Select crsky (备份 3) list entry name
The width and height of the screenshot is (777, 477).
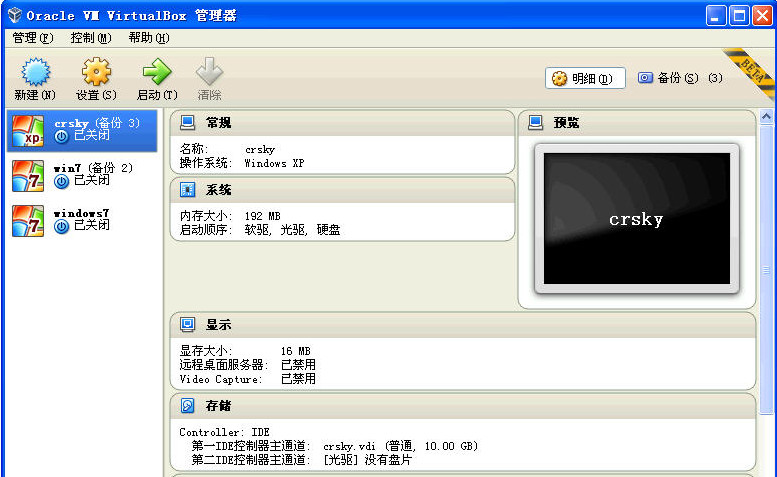coord(97,123)
